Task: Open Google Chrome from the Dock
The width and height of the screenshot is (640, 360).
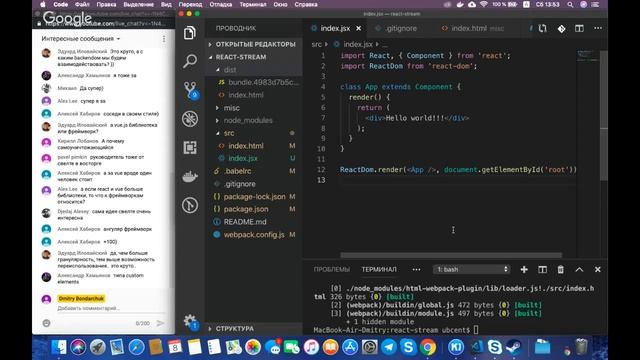Action: [428, 347]
